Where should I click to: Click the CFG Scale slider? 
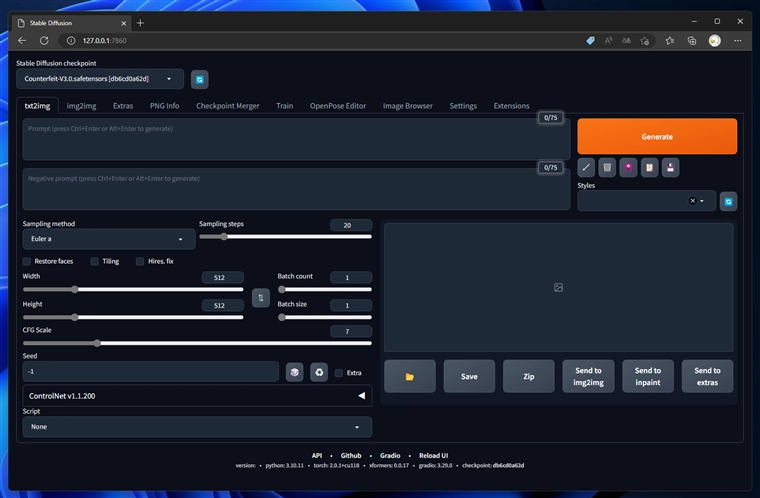(x=197, y=343)
